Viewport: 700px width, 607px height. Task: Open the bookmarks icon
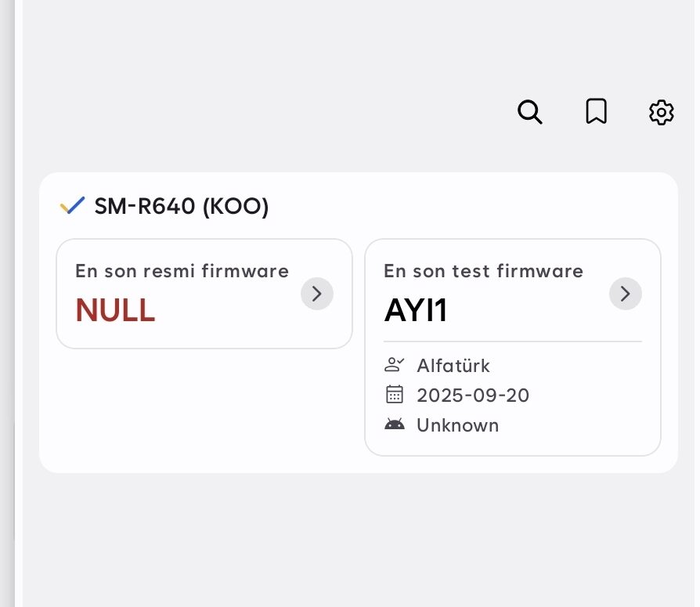click(x=596, y=111)
